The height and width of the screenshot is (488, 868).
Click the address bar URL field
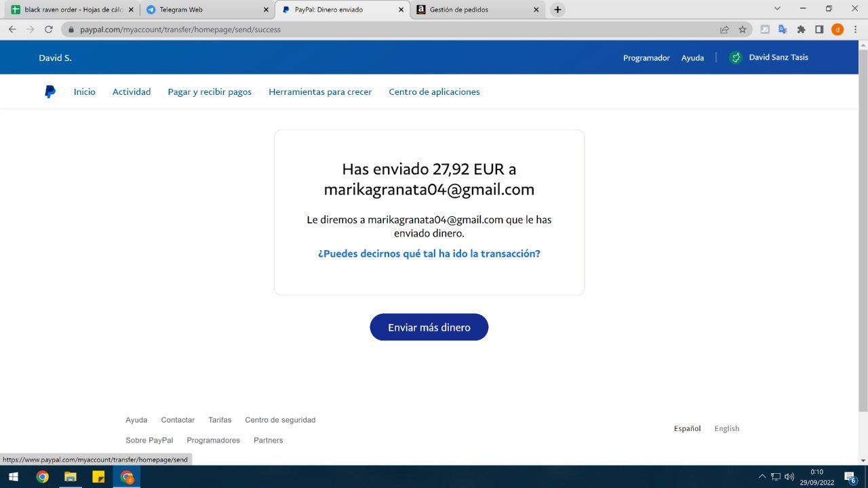coord(393,29)
